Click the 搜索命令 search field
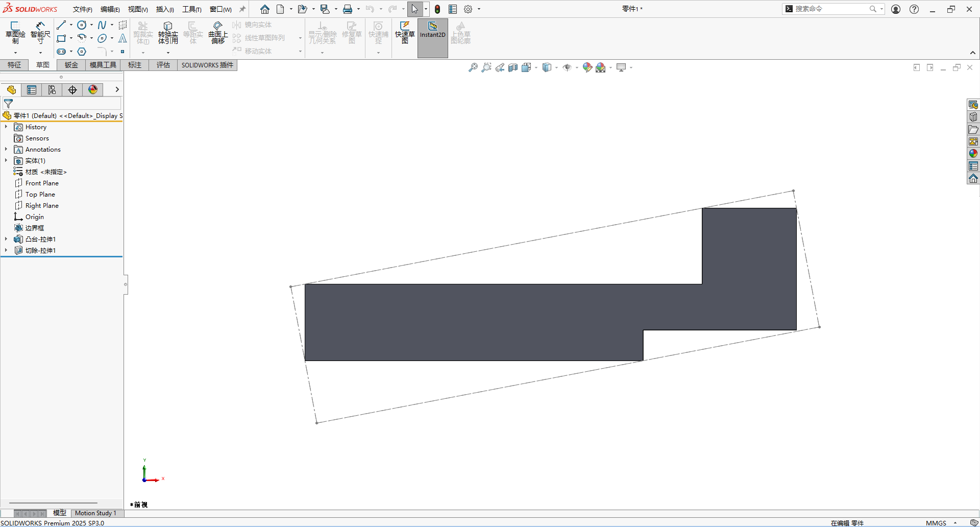The width and height of the screenshot is (980, 527). [x=830, y=9]
